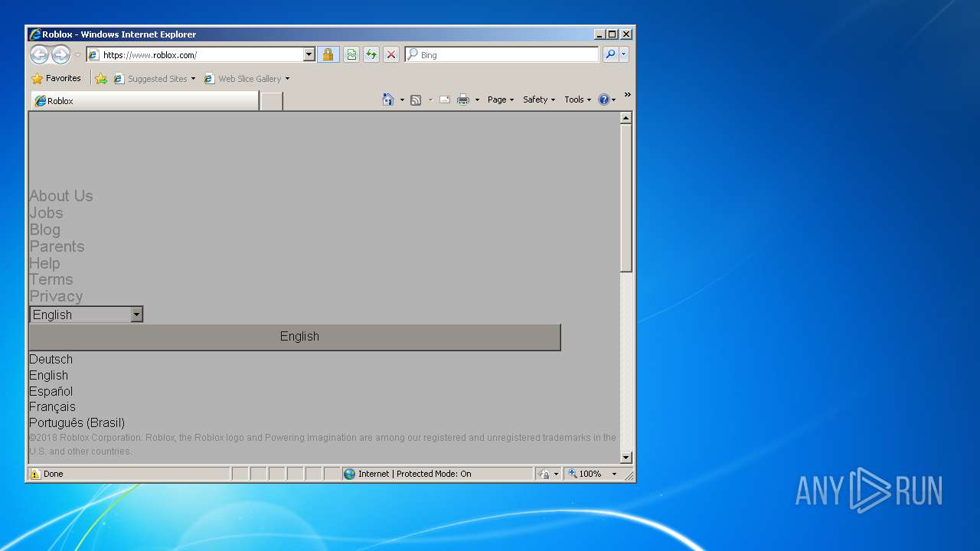The width and height of the screenshot is (980, 551).
Task: Choose Deutsch language option
Action: coord(51,359)
